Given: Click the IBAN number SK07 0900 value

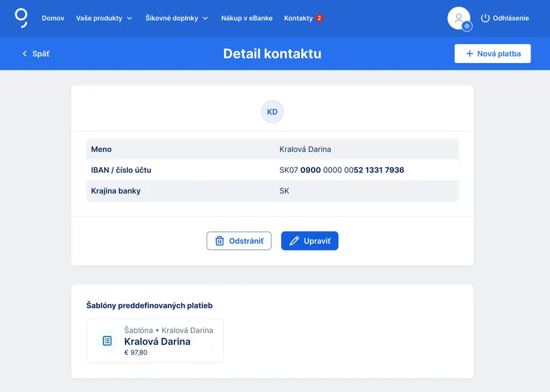Looking at the screenshot, I should [x=341, y=170].
